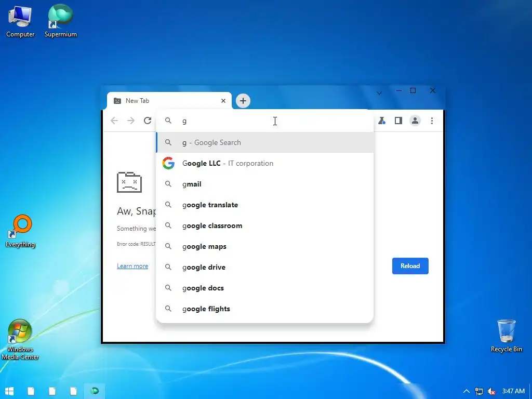Toggle the side panel icon
Viewport: 532px width, 399px height.
[x=398, y=121]
